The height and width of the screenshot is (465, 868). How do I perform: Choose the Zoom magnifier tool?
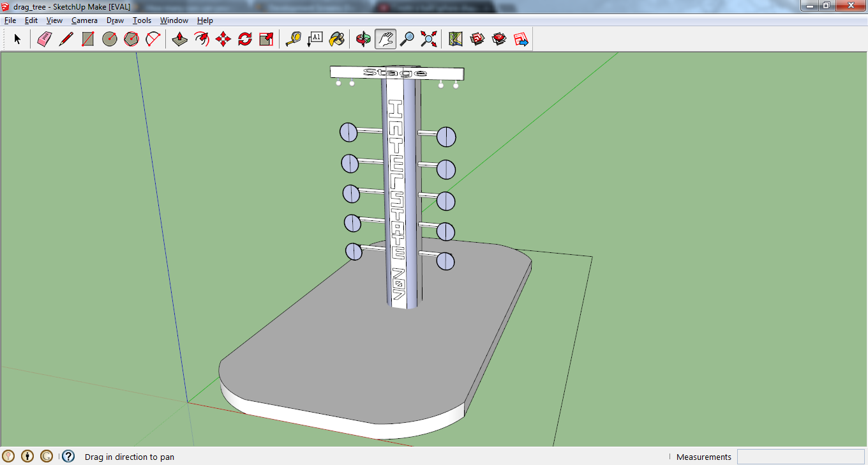(x=407, y=39)
